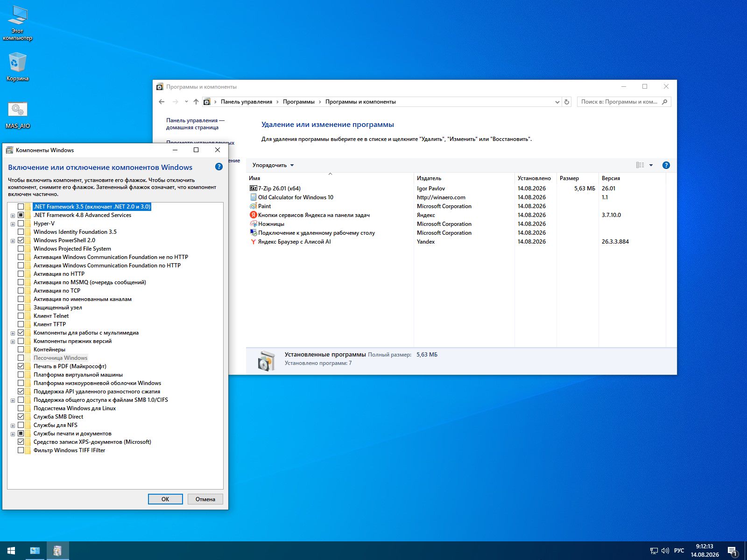
Task: Click the Yandex service buttons icon
Action: 254,215
